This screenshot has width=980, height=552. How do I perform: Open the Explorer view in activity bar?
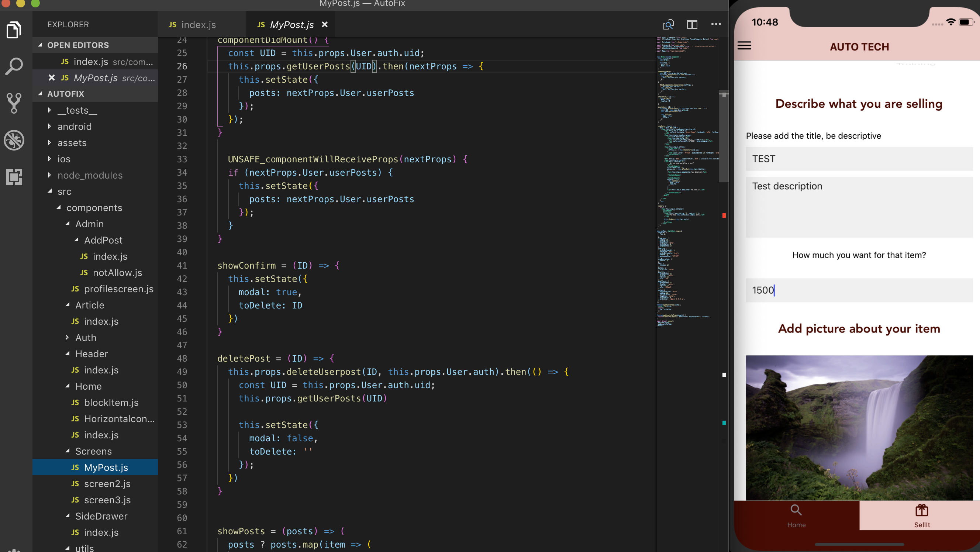point(14,30)
